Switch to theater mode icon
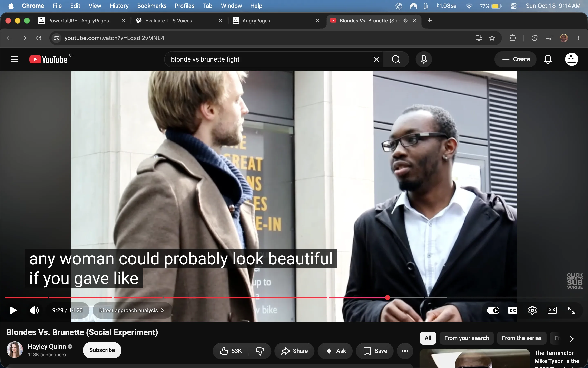 pyautogui.click(x=552, y=310)
